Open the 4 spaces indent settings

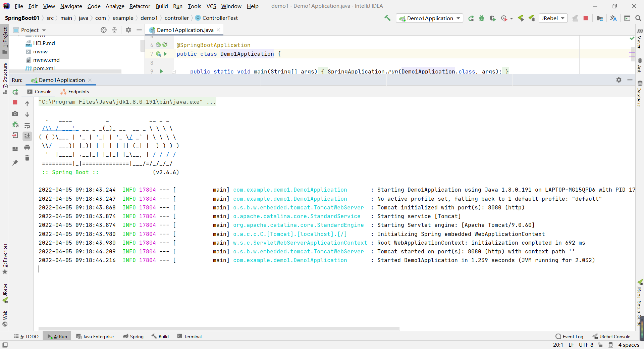coord(629,345)
